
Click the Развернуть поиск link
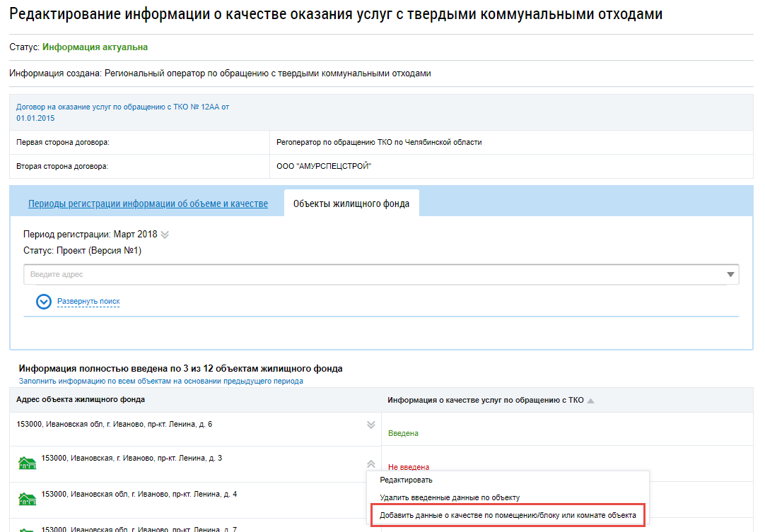pyautogui.click(x=88, y=302)
